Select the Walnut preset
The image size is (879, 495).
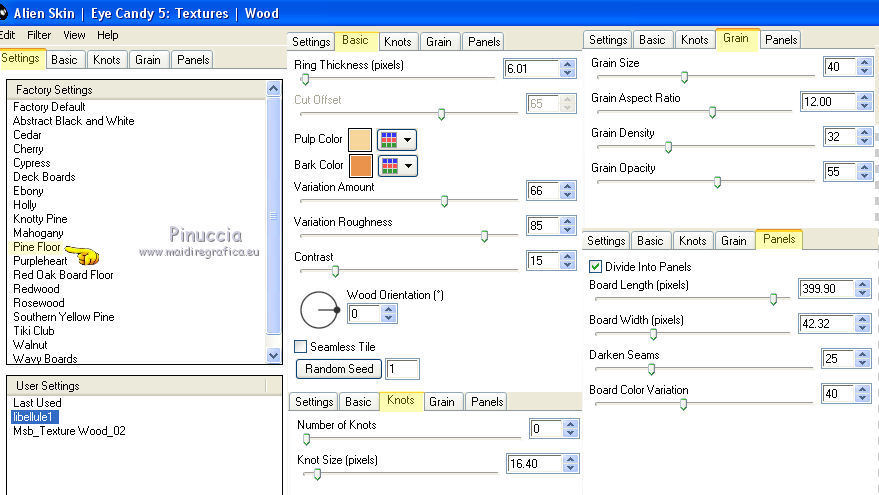click(x=30, y=345)
